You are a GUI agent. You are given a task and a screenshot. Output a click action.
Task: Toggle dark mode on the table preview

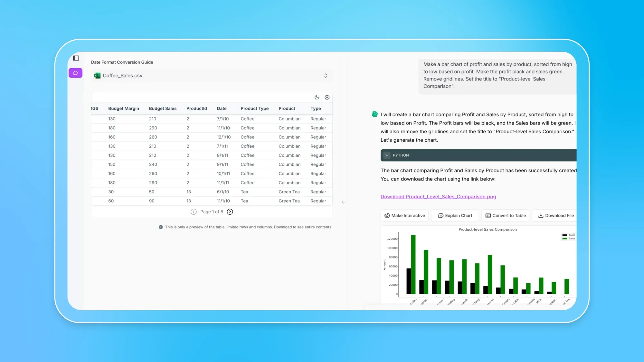pyautogui.click(x=316, y=97)
